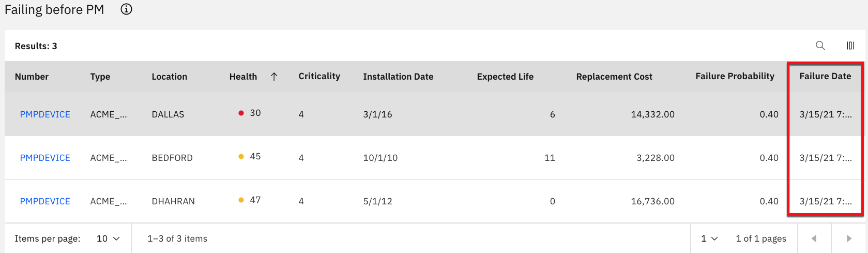Sort by Criticality column header
The width and height of the screenshot is (868, 253).
(x=319, y=76)
